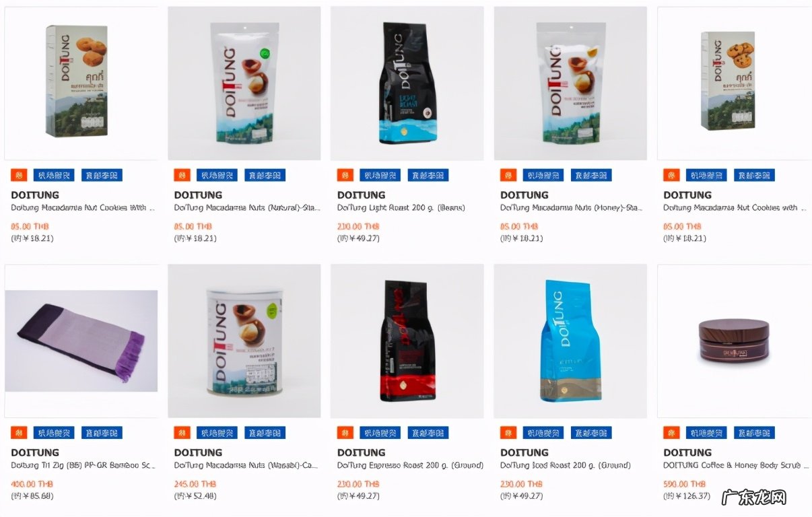Click orange badge icon under Macadamia Nuts (Natural)
The height and width of the screenshot is (517, 812).
click(x=182, y=175)
